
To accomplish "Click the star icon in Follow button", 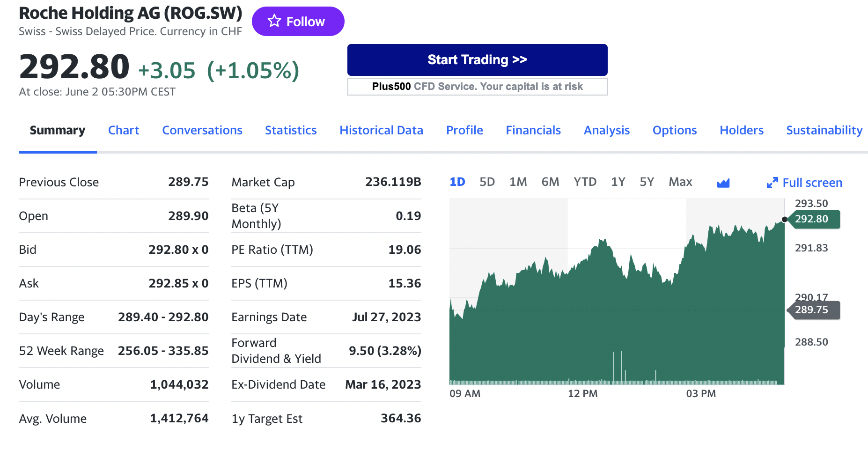I will pos(274,21).
